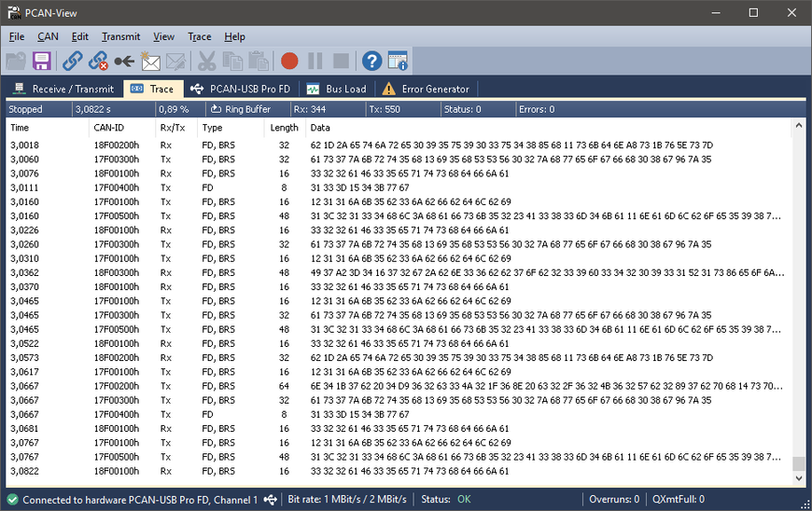Click the purple Save icon
Viewport: 812px width, 511px height.
coord(41,61)
